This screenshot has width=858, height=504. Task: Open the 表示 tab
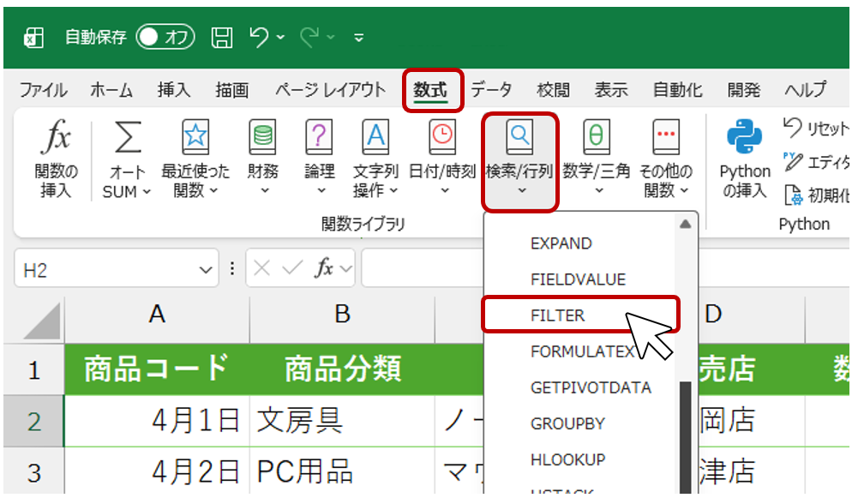pos(611,89)
